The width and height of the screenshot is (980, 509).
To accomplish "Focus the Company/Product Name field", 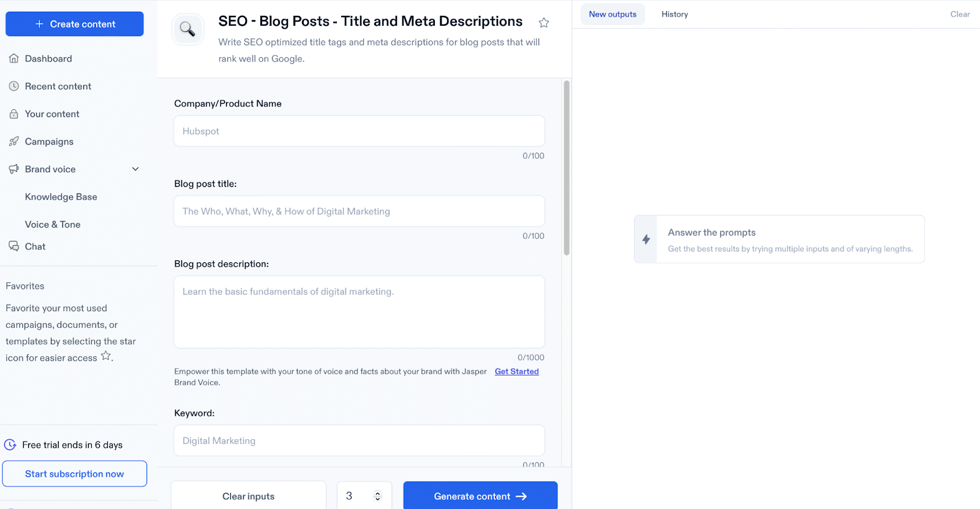I will [x=360, y=131].
